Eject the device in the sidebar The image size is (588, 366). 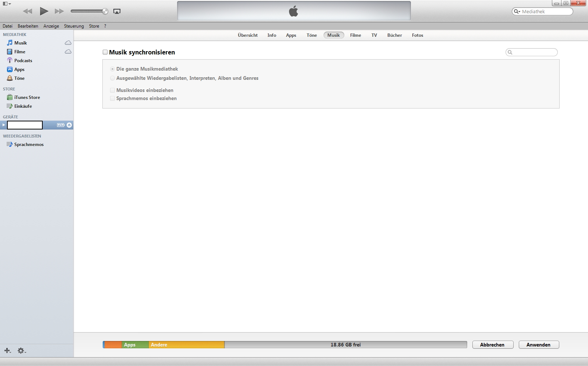pyautogui.click(x=69, y=125)
